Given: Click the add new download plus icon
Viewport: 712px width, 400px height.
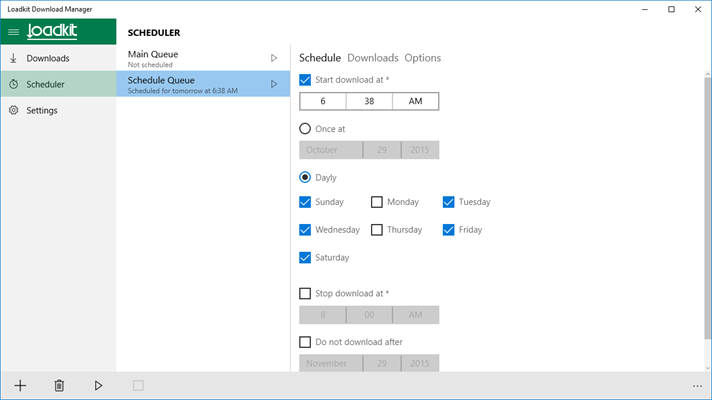Looking at the screenshot, I should 20,385.
